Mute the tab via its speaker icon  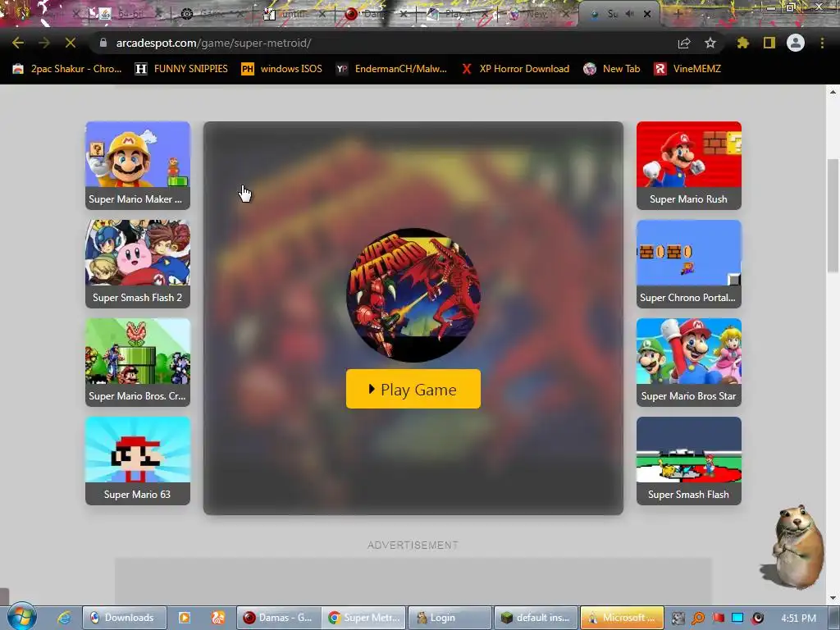(630, 15)
